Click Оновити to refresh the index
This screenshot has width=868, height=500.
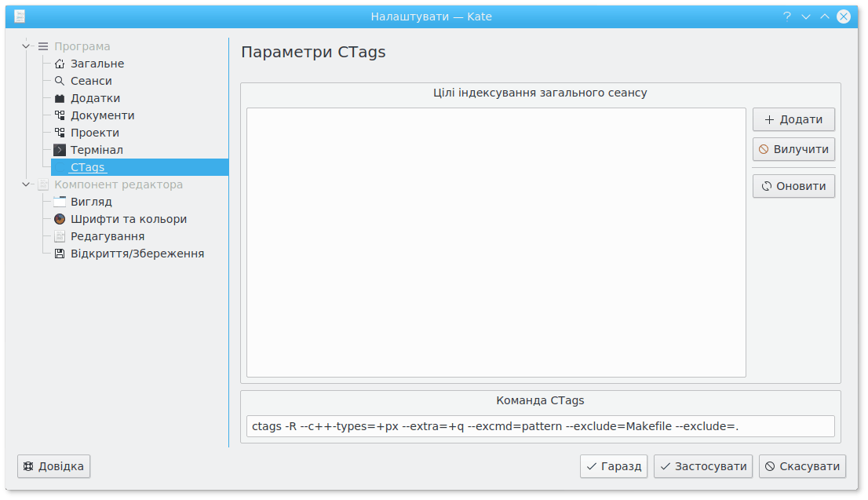pos(793,186)
